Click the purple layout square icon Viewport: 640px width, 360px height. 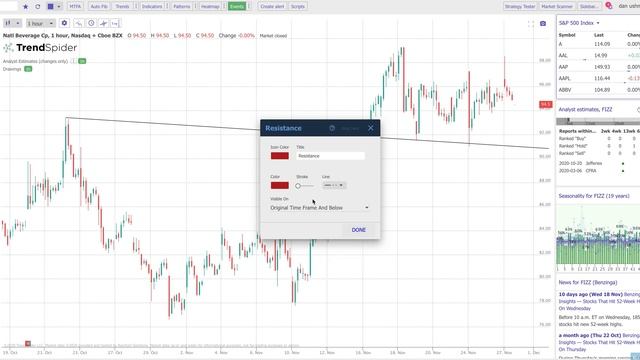point(51,7)
